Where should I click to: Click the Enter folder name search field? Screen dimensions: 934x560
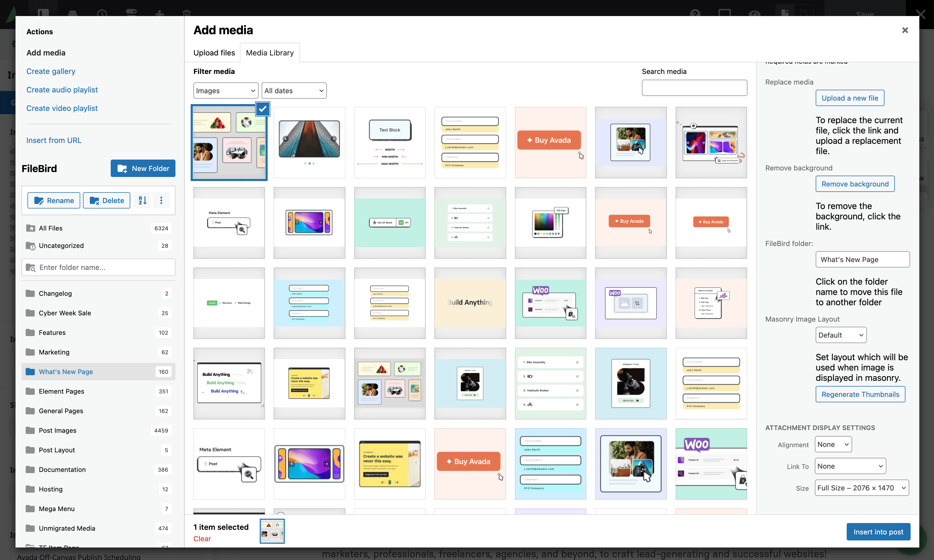(98, 267)
